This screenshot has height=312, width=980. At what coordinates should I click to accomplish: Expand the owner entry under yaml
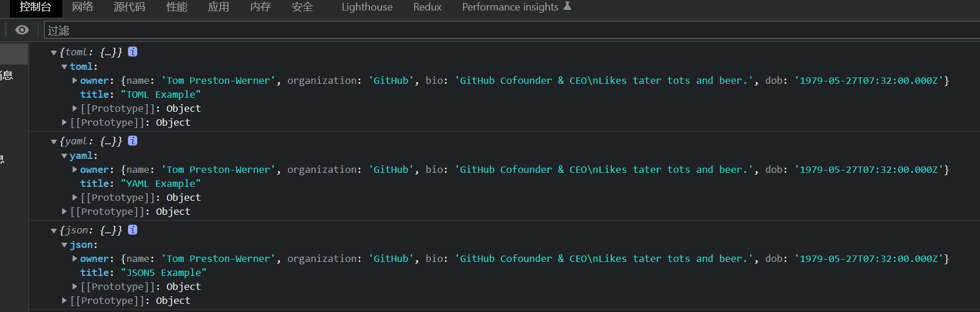[x=75, y=169]
